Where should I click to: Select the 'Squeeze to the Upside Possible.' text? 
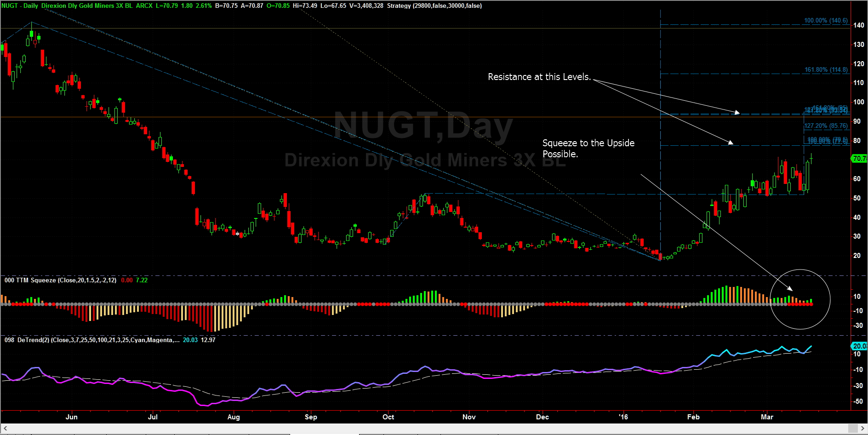[588, 149]
